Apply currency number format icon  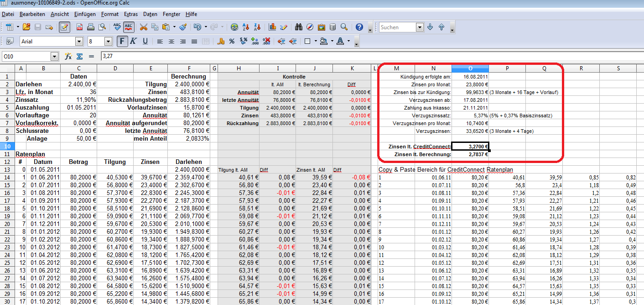(222, 42)
